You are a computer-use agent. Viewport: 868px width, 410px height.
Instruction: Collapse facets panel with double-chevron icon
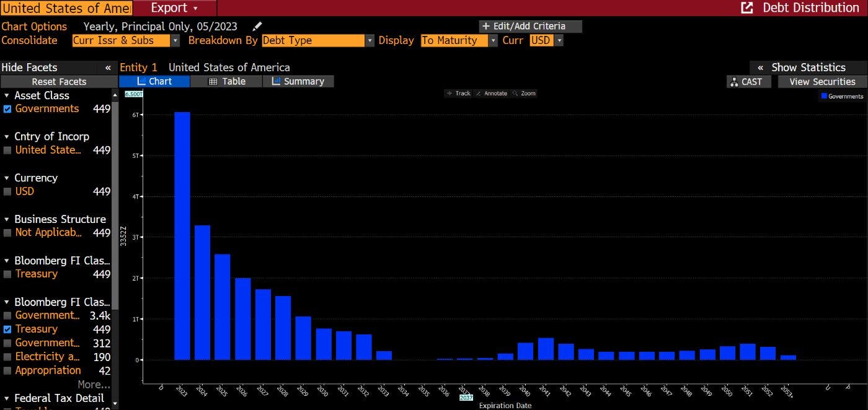(108, 68)
